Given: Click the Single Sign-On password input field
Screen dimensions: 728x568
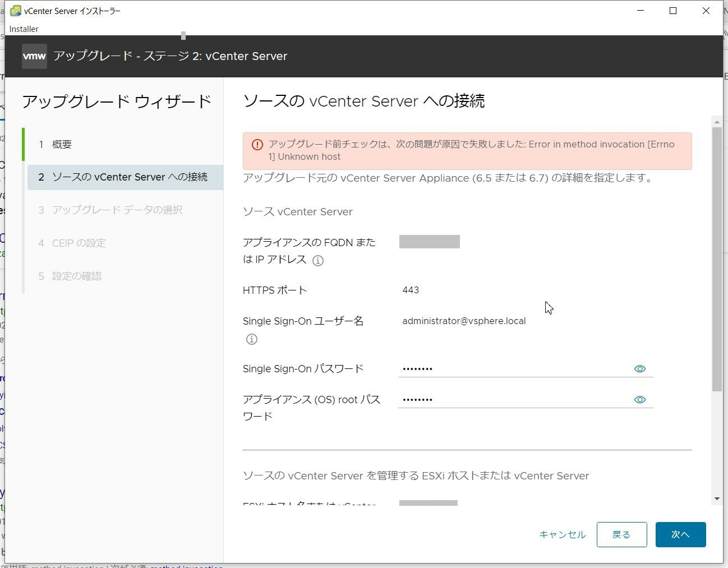Looking at the screenshot, I should coord(526,369).
